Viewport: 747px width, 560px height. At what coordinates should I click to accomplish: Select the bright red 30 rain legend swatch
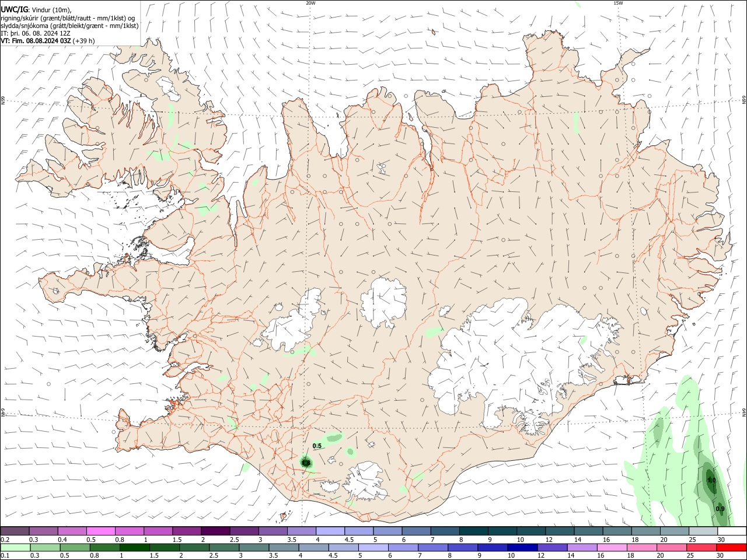[x=731, y=548]
